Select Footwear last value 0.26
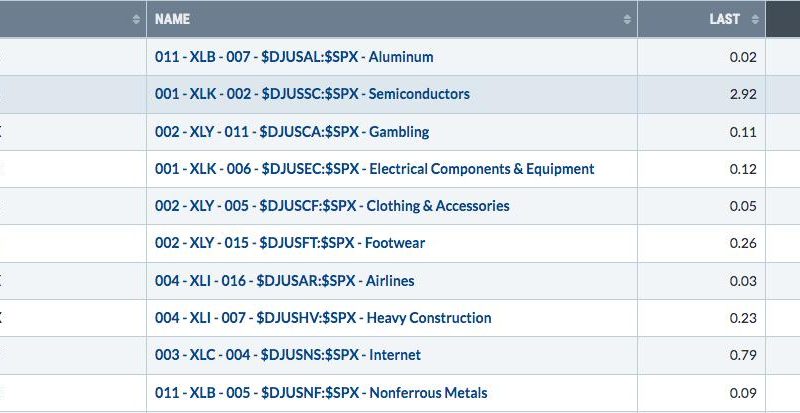Viewport: 800px width, 413px height. click(743, 244)
